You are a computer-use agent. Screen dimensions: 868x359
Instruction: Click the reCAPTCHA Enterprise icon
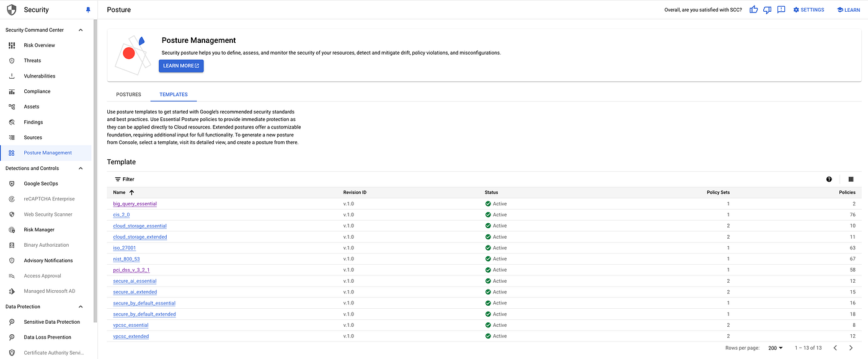(x=12, y=199)
